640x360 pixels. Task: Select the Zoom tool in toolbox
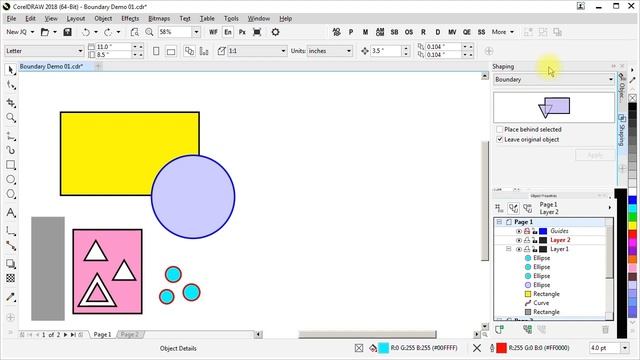11,118
